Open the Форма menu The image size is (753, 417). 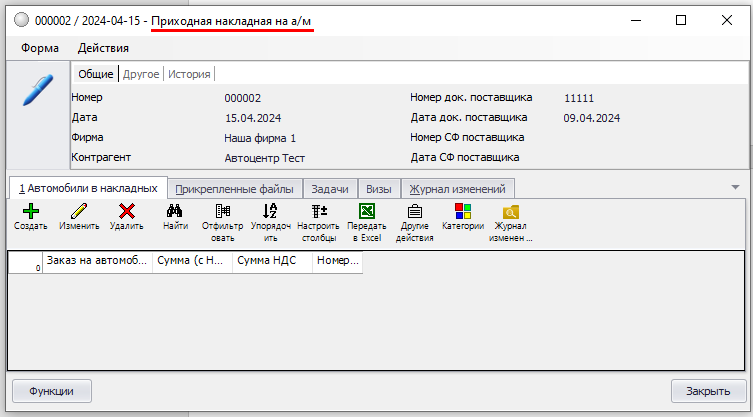pos(39,47)
